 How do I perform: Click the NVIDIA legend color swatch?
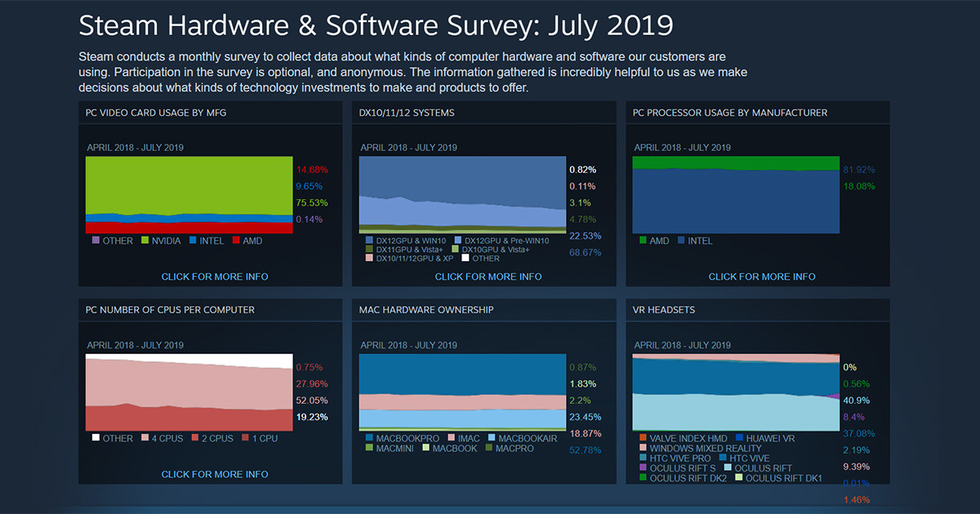[145, 241]
